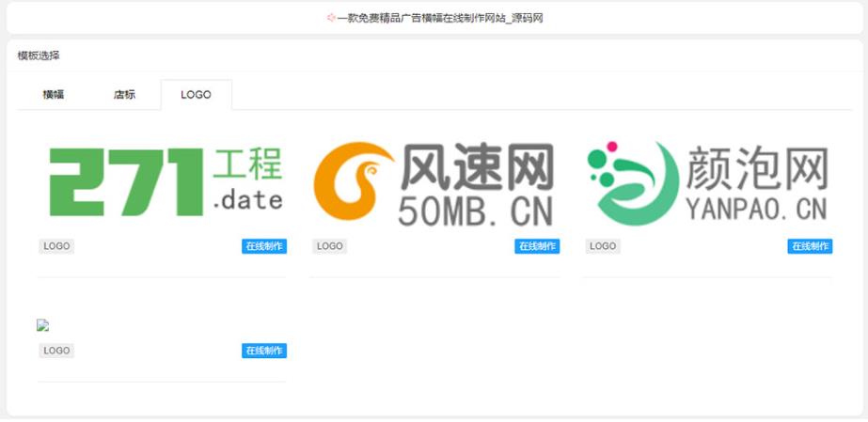Viewport: 868px width, 422px height.
Task: Click the small pink icon before the page title
Action: tap(331, 18)
